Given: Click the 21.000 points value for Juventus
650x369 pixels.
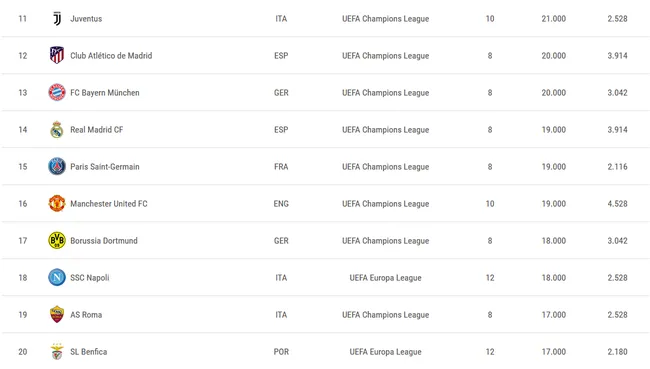Looking at the screenshot, I should 553,19.
